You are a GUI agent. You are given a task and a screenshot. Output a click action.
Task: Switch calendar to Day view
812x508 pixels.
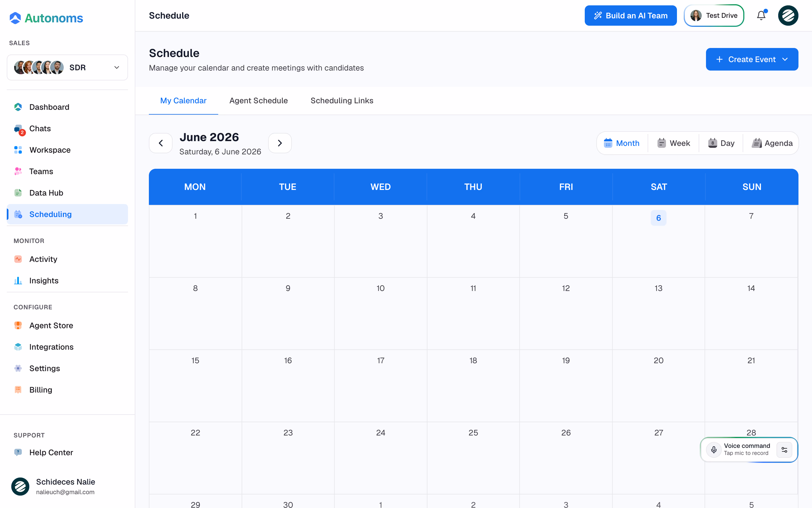pyautogui.click(x=721, y=143)
